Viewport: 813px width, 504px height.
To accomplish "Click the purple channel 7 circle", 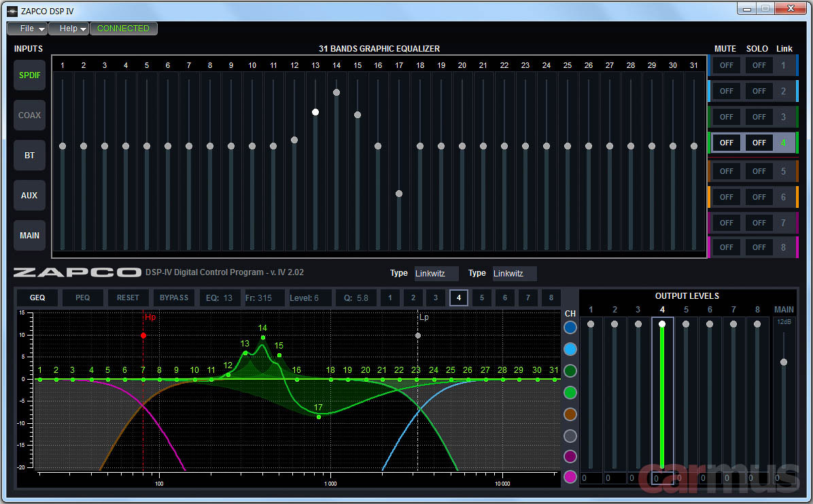I will point(570,456).
